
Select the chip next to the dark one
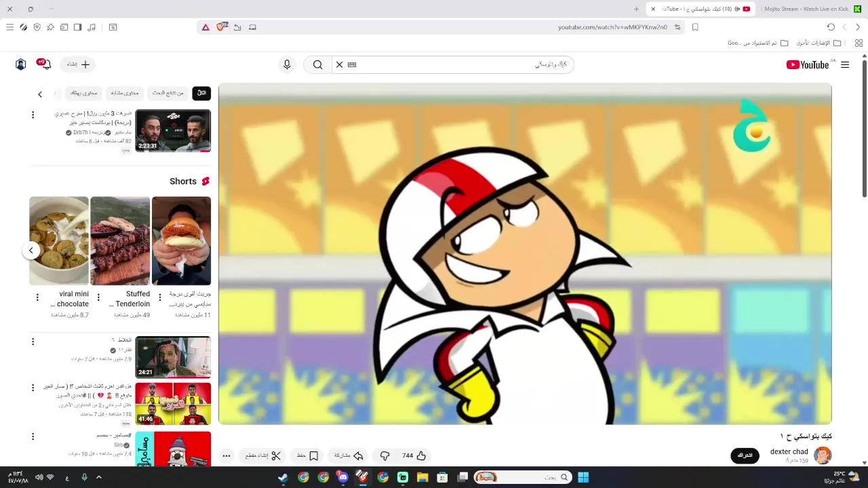[168, 93]
